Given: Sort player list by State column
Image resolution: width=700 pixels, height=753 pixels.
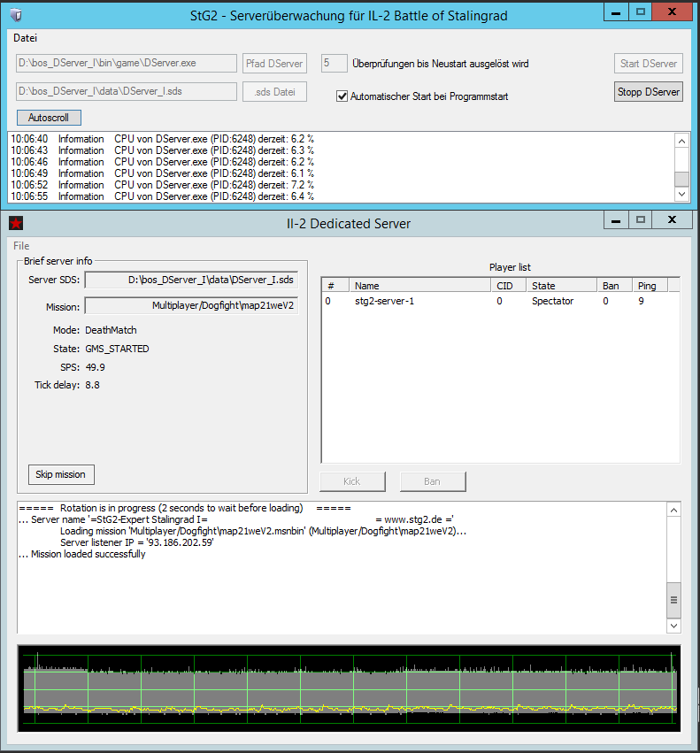Looking at the screenshot, I should click(562, 285).
